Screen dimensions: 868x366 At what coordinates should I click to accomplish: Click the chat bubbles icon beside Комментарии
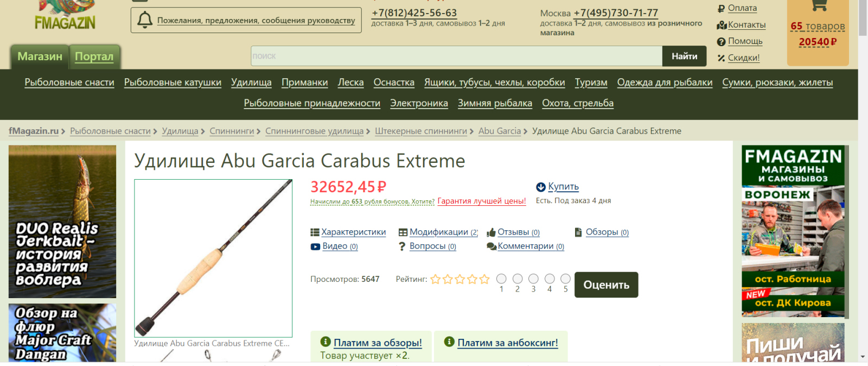pyautogui.click(x=492, y=247)
